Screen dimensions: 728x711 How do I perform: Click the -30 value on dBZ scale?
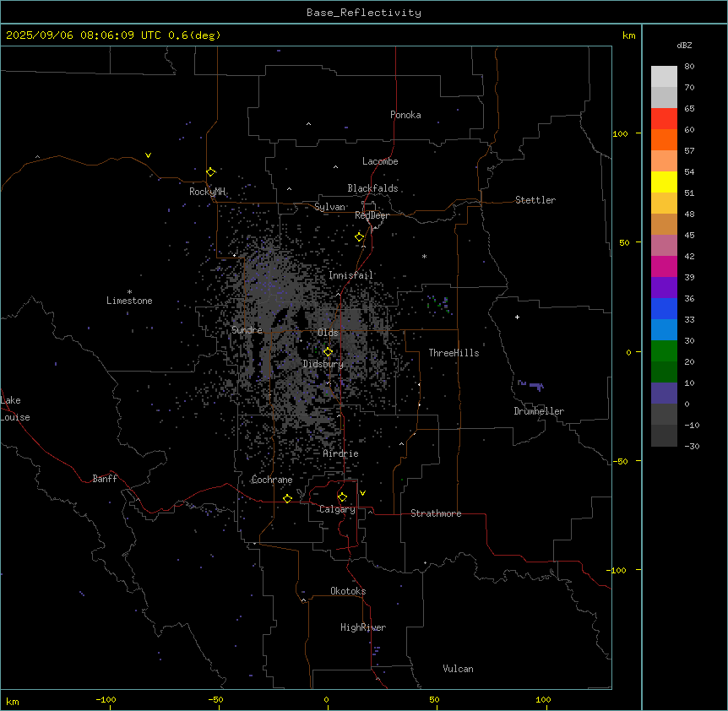coord(692,446)
